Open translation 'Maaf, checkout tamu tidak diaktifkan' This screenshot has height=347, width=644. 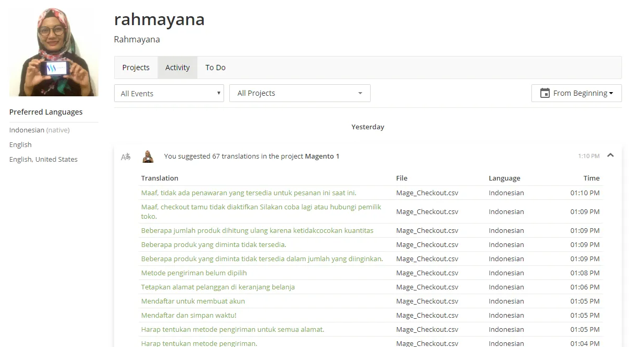pos(261,211)
